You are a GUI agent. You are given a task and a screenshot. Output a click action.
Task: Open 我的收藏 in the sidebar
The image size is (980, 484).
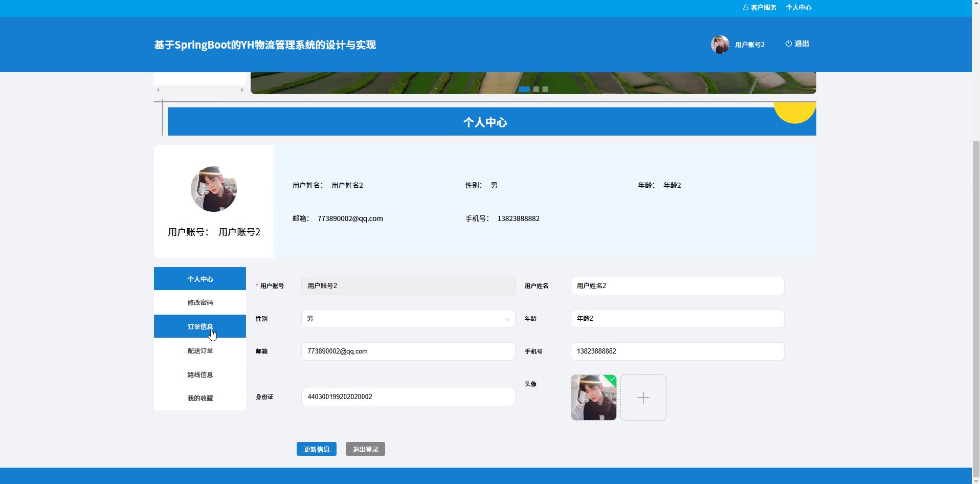[200, 398]
